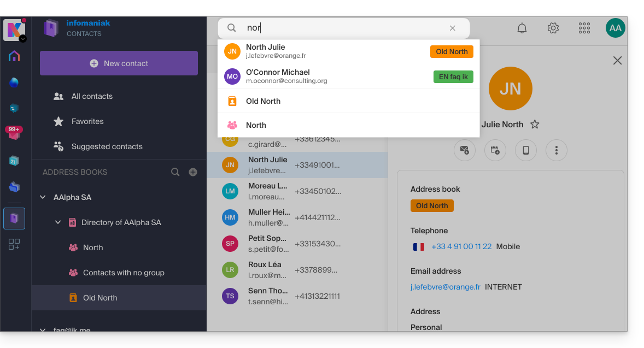Open j.lefebvre@orange.fr email link
Viewport: 644px width, 348px height.
pyautogui.click(x=445, y=287)
